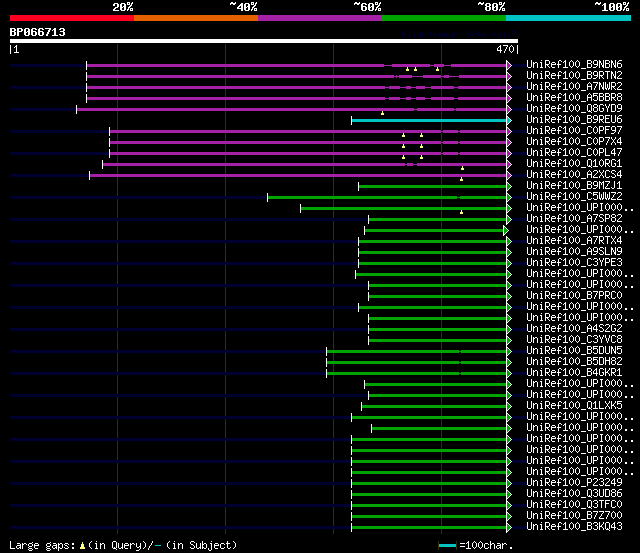Image resolution: width=640 pixels, height=553 pixels.
Task: Click the arrowhead ending UniRef100_P23249 alignment
Action: click(509, 484)
